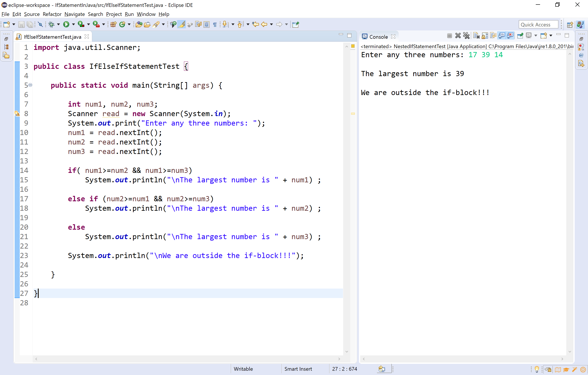Open the Refactor menu

click(52, 14)
